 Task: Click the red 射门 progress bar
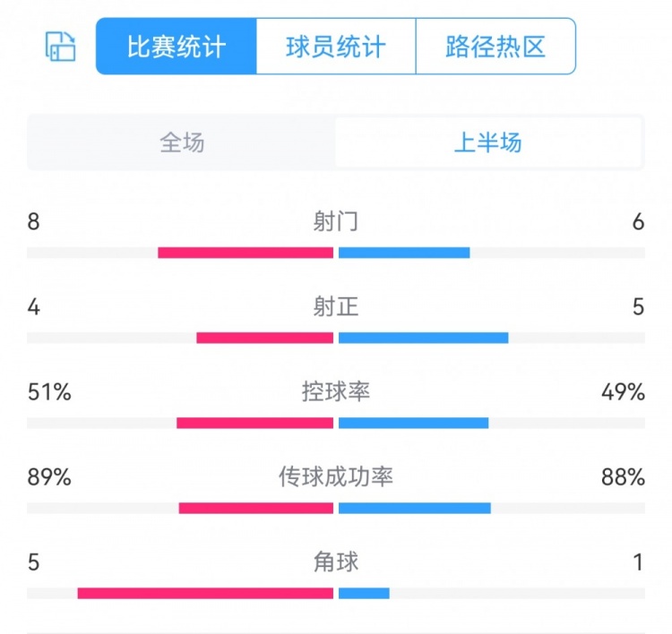tap(246, 253)
